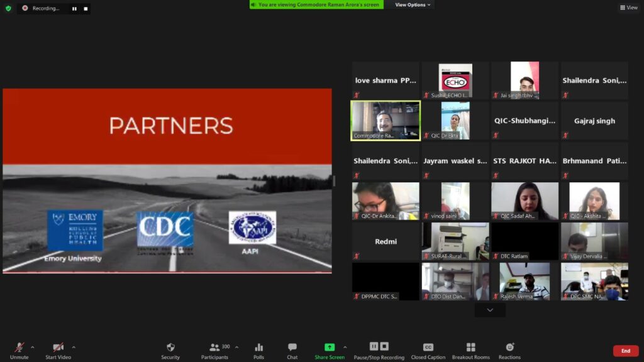Viewport: 644px width, 362px height.
Task: Open the View Options dropdown
Action: point(413,5)
